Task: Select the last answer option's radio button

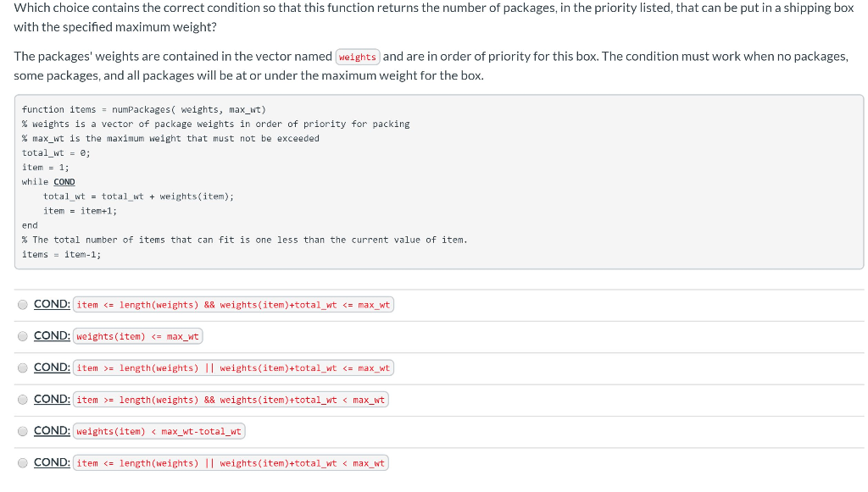Action: [22, 462]
